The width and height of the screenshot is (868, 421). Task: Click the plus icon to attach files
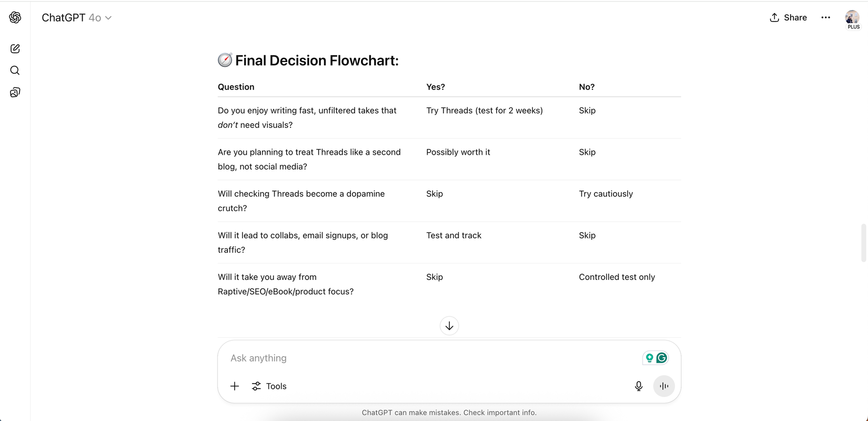(x=235, y=386)
